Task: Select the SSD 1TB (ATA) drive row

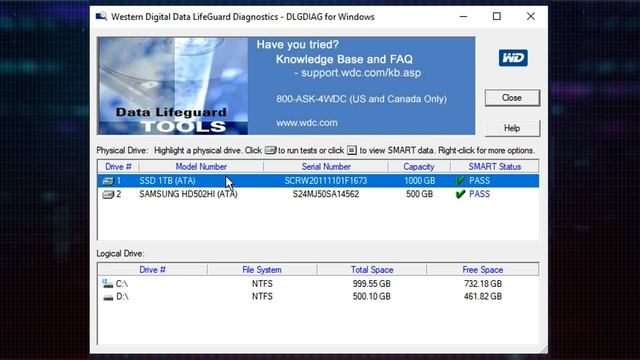Action: [x=318, y=181]
